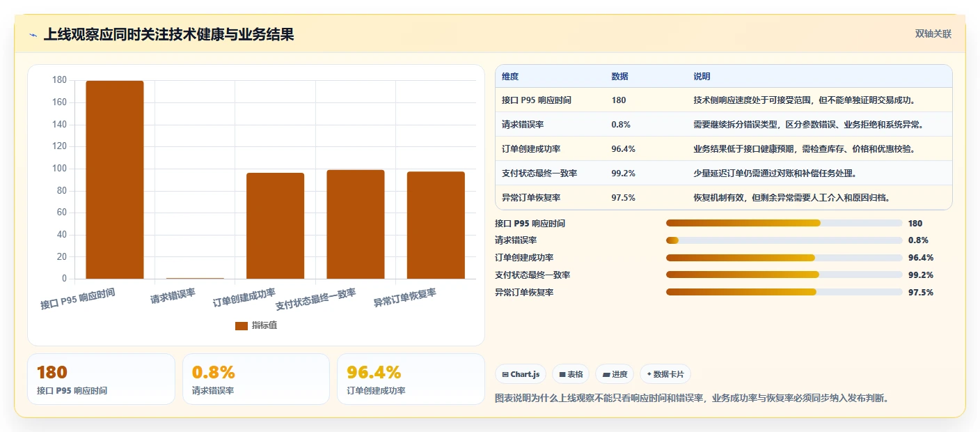Click the footer text about 发布判断
Viewport: 980px width, 432px height.
click(693, 399)
